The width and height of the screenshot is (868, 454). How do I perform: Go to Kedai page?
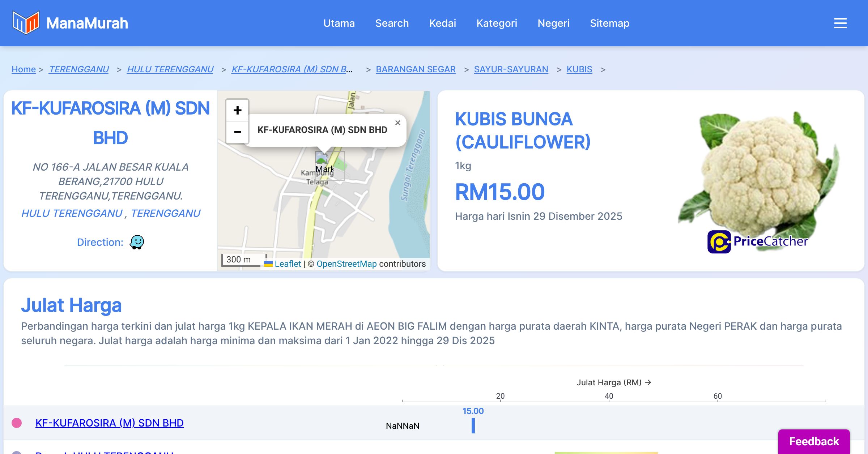coord(442,23)
